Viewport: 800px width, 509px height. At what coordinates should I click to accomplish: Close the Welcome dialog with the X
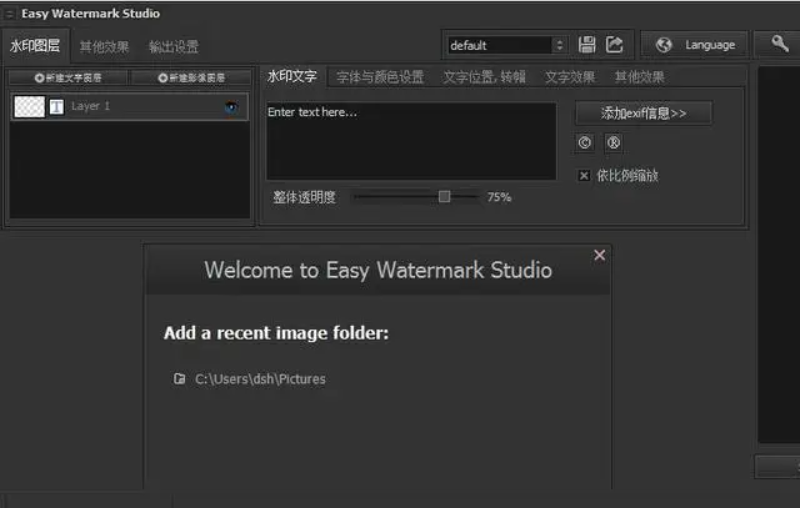[599, 255]
